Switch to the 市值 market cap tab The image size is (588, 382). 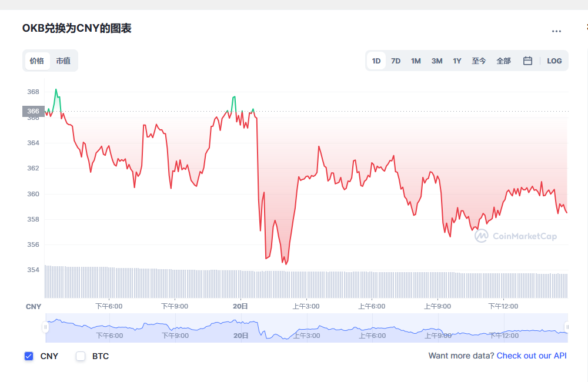pyautogui.click(x=64, y=61)
